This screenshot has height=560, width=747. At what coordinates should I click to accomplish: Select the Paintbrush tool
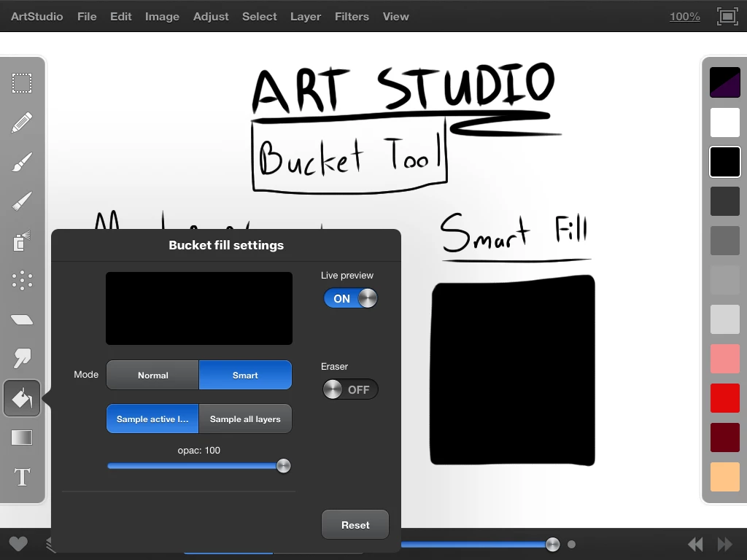22,162
